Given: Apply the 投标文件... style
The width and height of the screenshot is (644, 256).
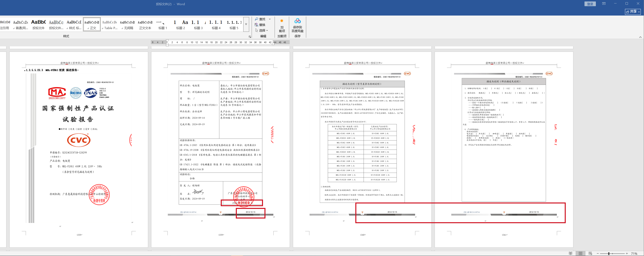Looking at the screenshot, I should tap(56, 24).
